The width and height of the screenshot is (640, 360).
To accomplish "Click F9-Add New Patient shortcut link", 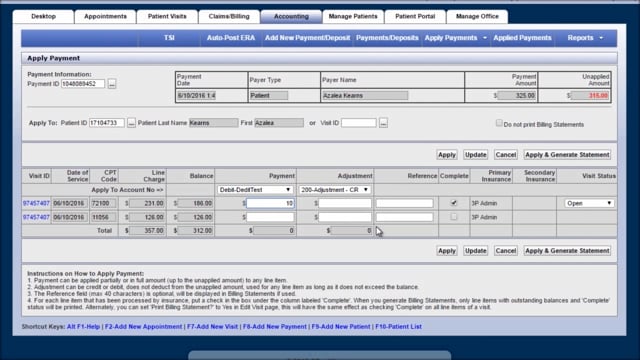I will pos(341,327).
